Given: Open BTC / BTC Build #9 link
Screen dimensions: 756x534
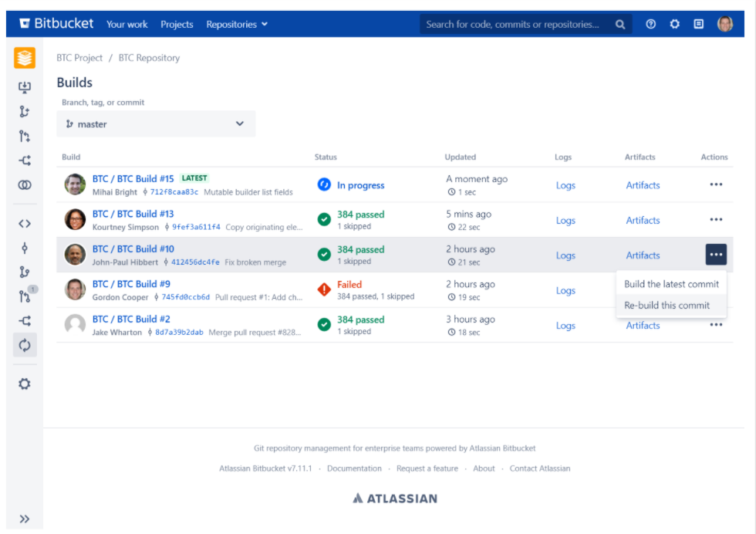Looking at the screenshot, I should tap(131, 284).
